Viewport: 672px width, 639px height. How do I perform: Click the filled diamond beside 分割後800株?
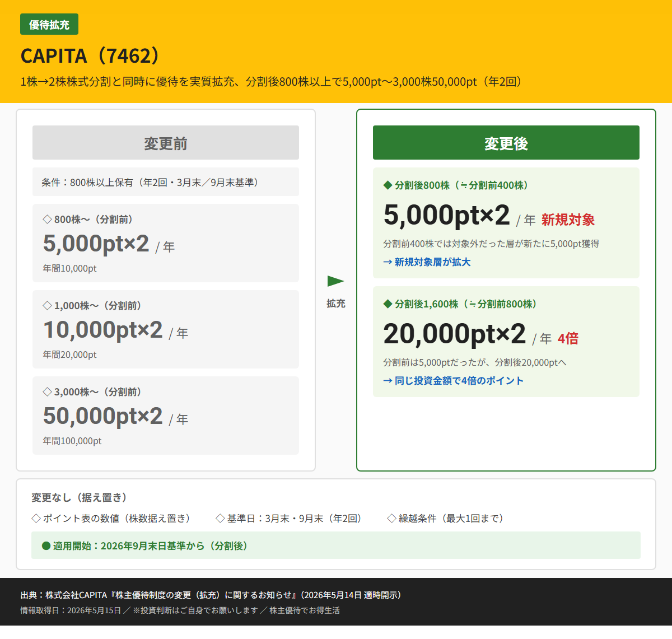tap(388, 185)
